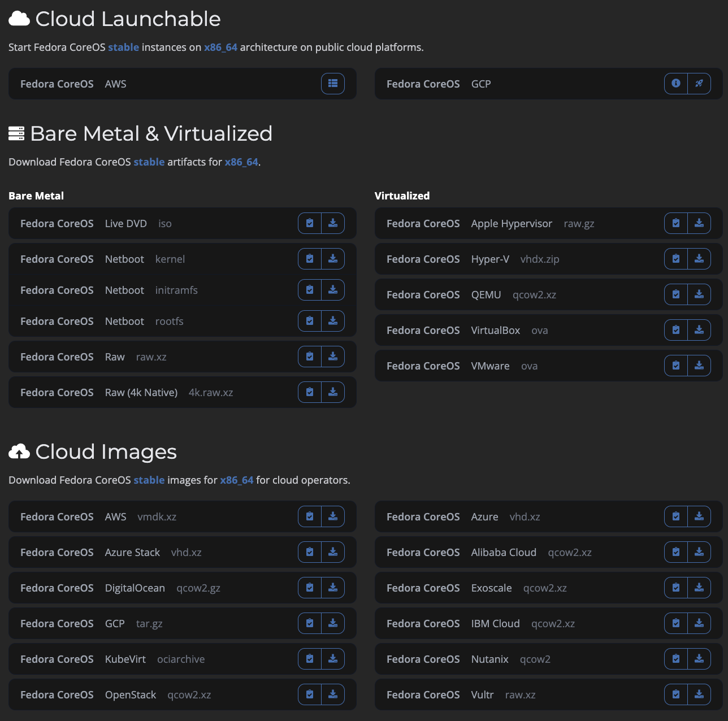Open verify checksum for VirtualBox ova
Viewport: 728px width, 721px height.
pos(676,330)
